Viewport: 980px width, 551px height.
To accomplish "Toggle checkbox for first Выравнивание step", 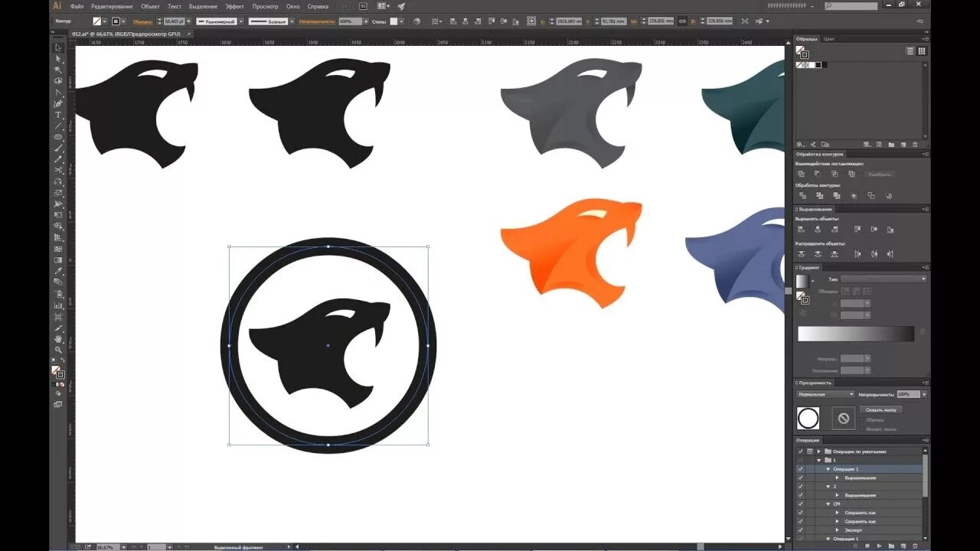I will (800, 478).
